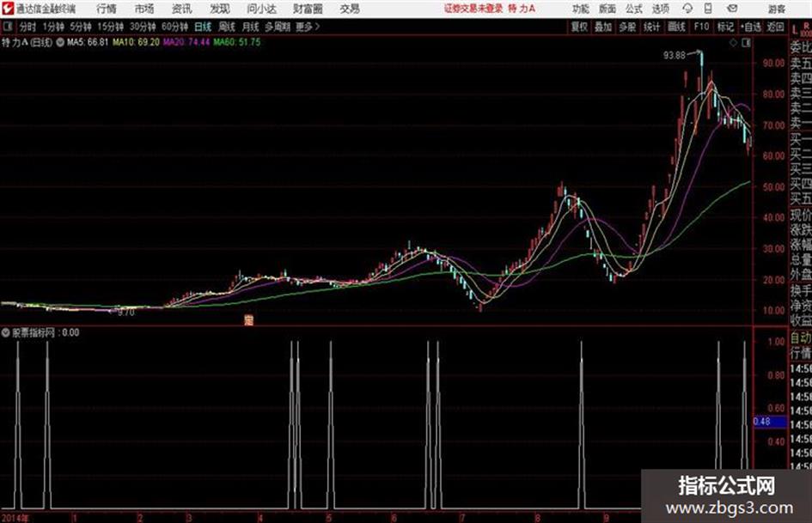
Task: Expand the 股票指标网 sub-indicator dropdown
Action: (6, 333)
